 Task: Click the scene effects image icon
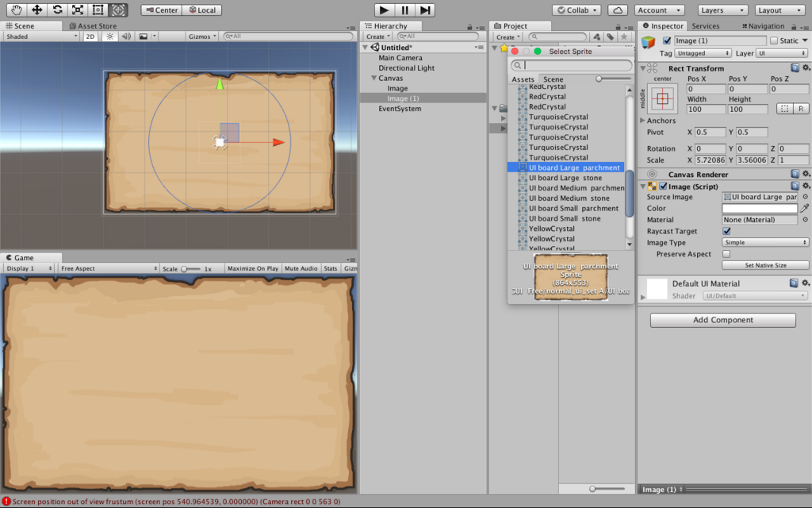pyautogui.click(x=144, y=37)
